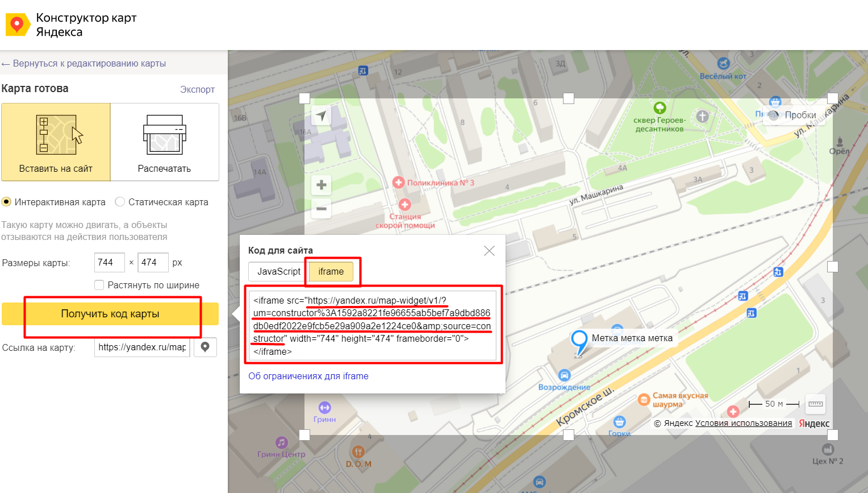The image size is (868, 493).
Task: Open the Условия использования link on map
Action: click(x=744, y=423)
